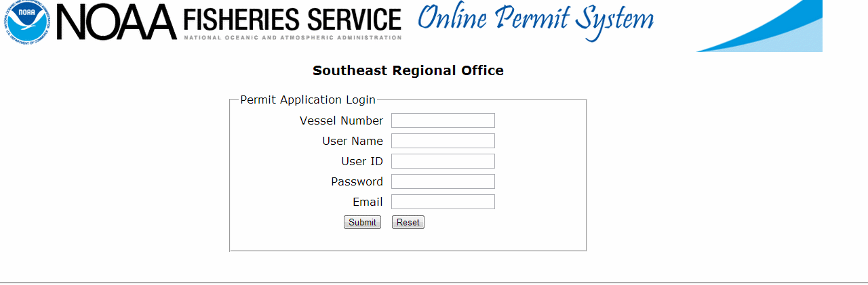Click the User Name label
The width and height of the screenshot is (868, 285).
[353, 141]
